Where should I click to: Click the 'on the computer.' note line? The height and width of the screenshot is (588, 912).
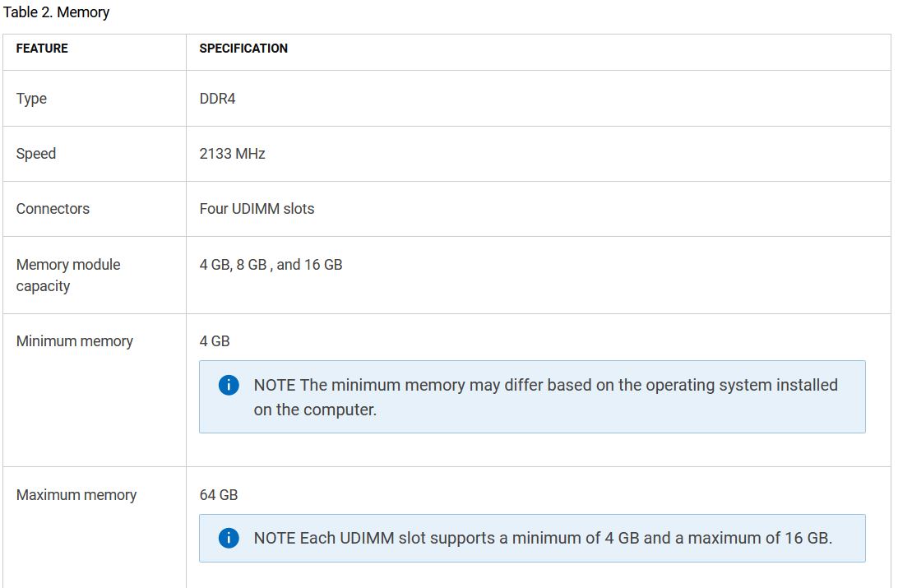[x=315, y=410]
